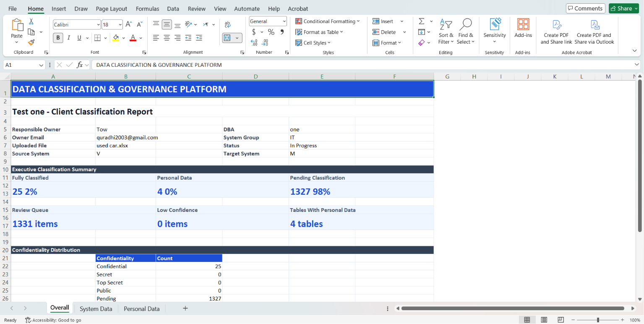Viewport: 644px width, 324px height.
Task: Click Insert cells button
Action: [x=383, y=21]
